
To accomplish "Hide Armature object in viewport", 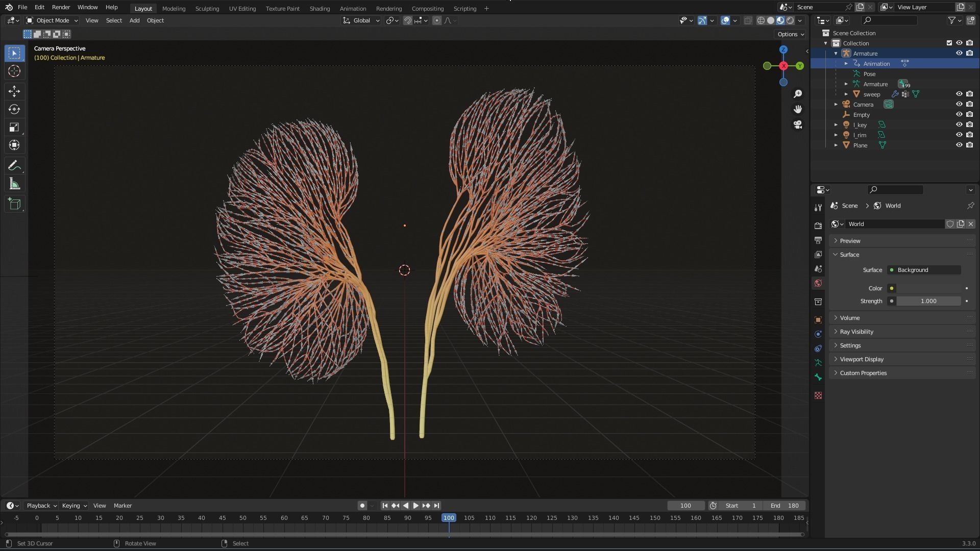I will [959, 53].
